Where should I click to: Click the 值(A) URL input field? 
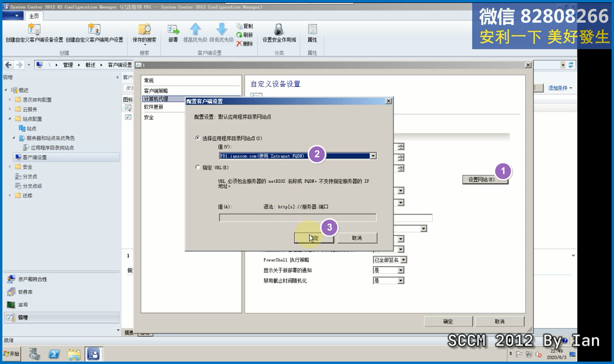tap(298, 218)
